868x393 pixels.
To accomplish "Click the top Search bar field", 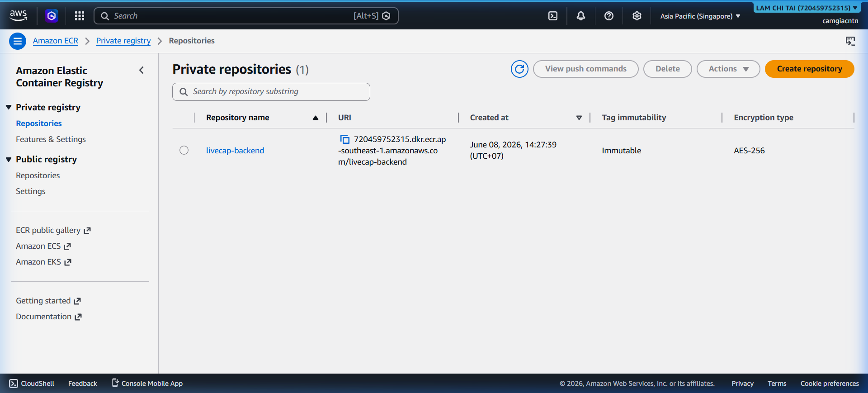I will [246, 16].
